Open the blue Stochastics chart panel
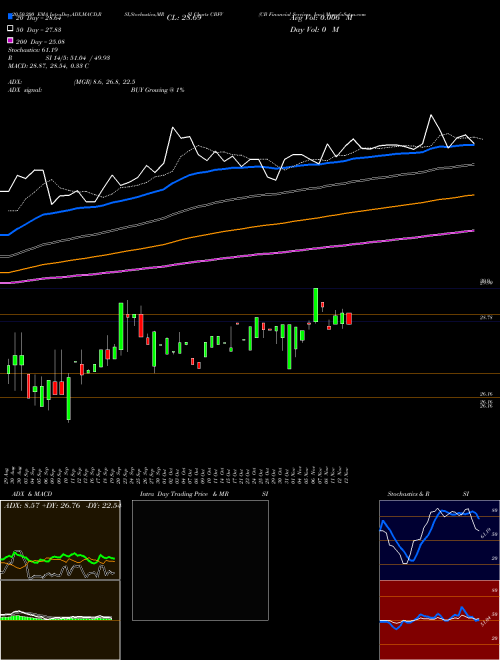Screen dimensions: 500x660 (x=439, y=540)
